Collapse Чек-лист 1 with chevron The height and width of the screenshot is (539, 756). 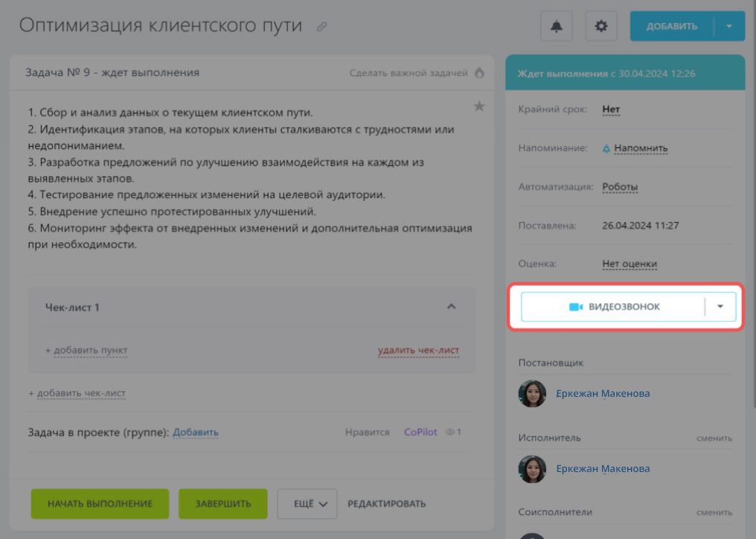[x=451, y=306]
